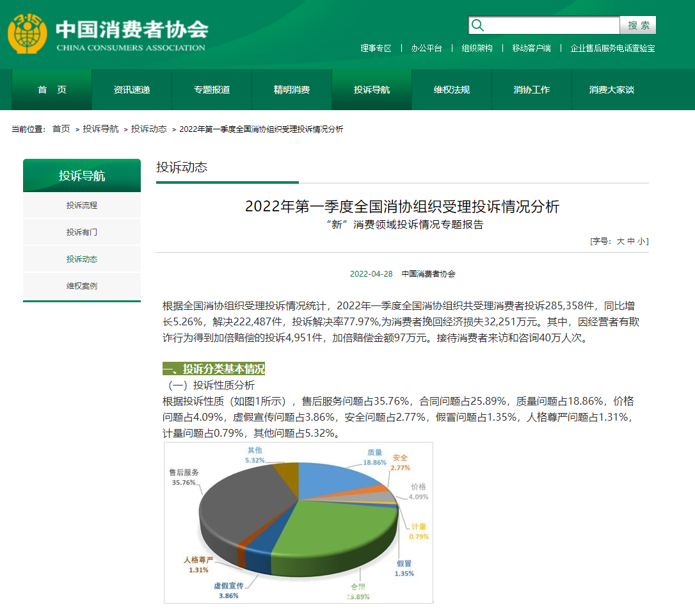Viewport: 695px width, 616px height.
Task: Click 投诉导航 in the breadcrumb trail
Action: (100, 129)
